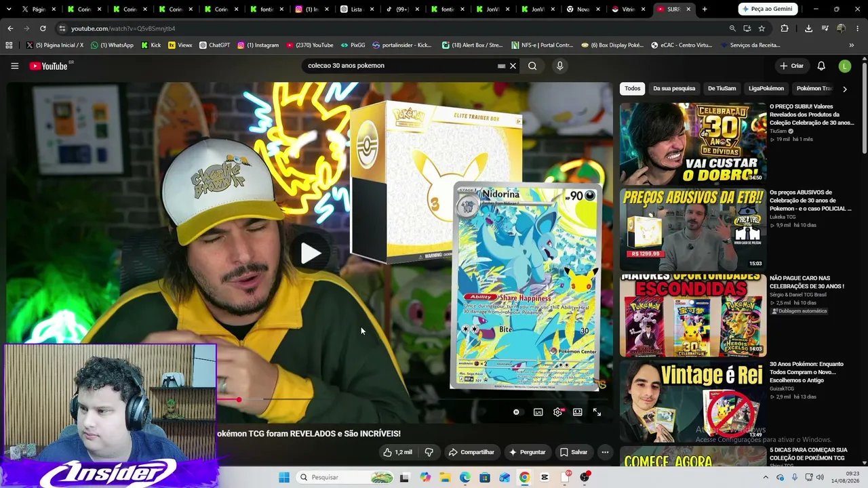Open the Chrome three-dot menu
This screenshot has height=488, width=868.
857,28
